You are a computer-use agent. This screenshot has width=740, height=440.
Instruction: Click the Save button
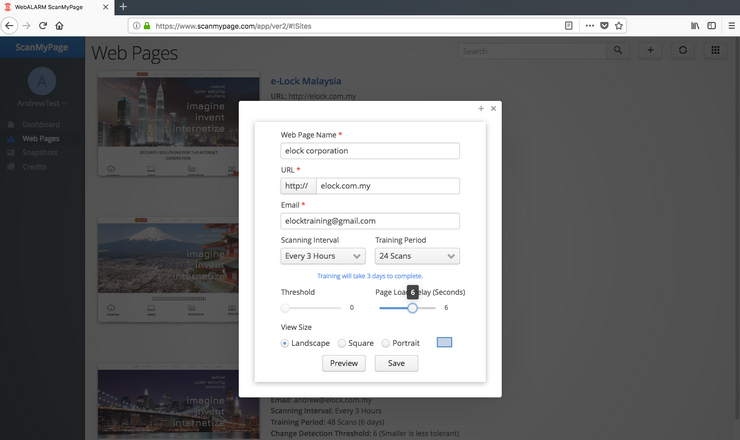pyautogui.click(x=396, y=364)
